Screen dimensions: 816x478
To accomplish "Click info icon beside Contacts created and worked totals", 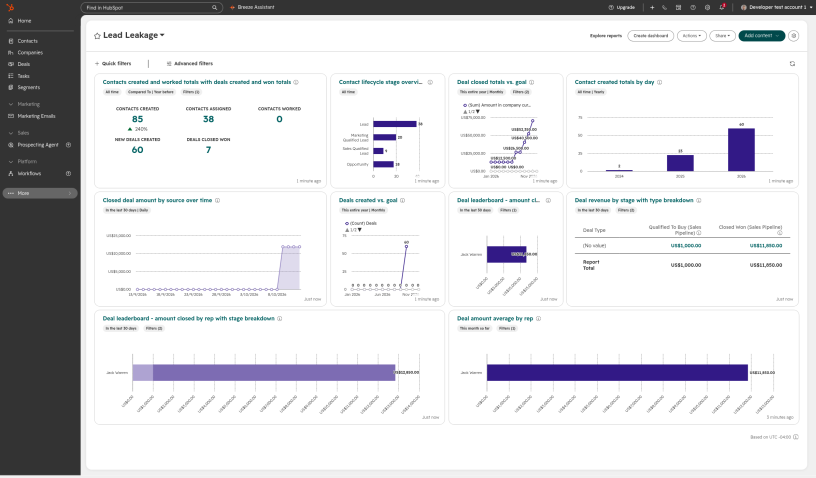I will (x=296, y=82).
